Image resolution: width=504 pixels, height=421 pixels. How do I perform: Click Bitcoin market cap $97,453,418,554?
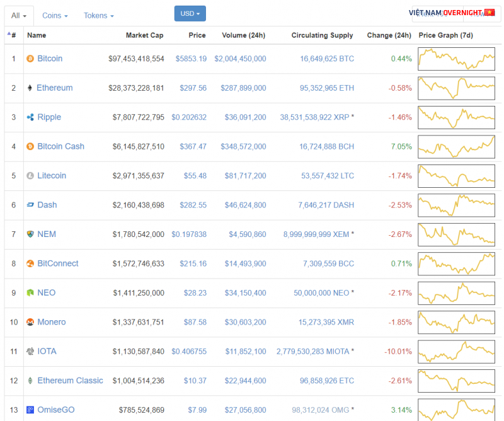pyautogui.click(x=136, y=59)
